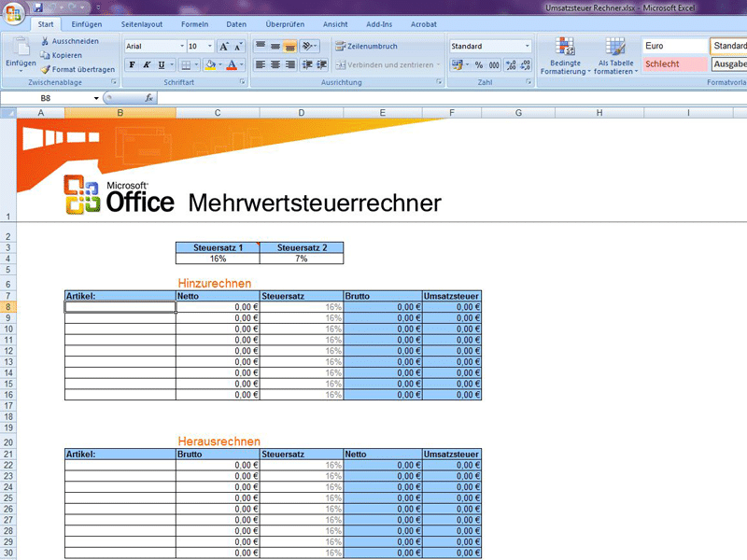Open Bedingte Formatierung menu
Viewport: 747px width, 560px height.
tap(565, 56)
